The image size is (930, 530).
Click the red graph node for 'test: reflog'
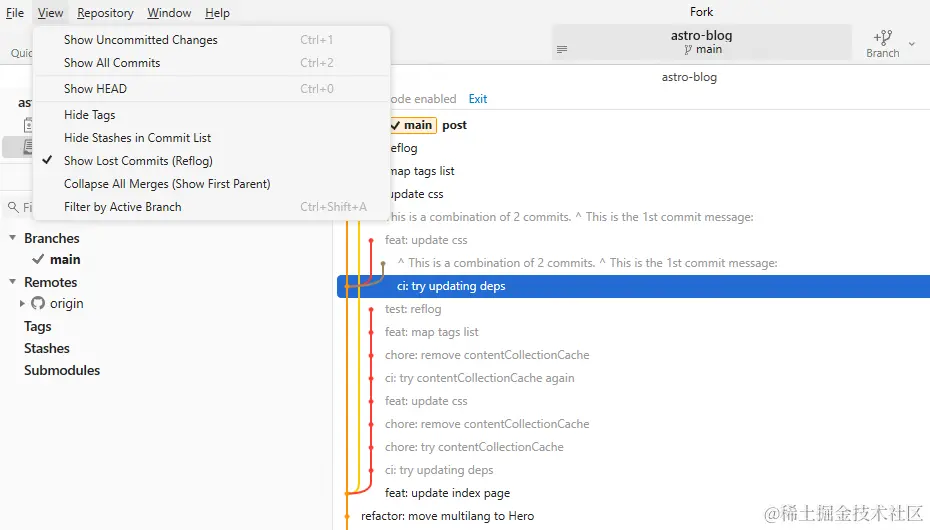371,309
